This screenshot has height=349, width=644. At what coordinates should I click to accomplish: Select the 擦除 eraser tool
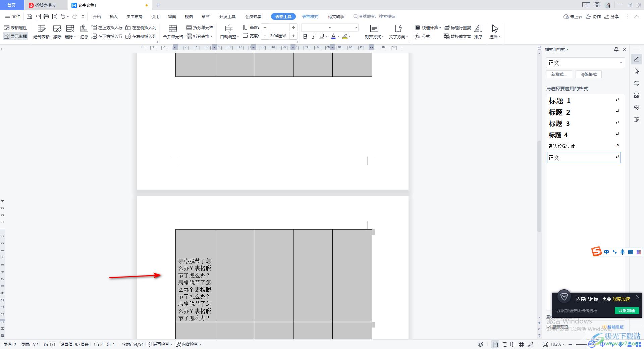[x=57, y=32]
